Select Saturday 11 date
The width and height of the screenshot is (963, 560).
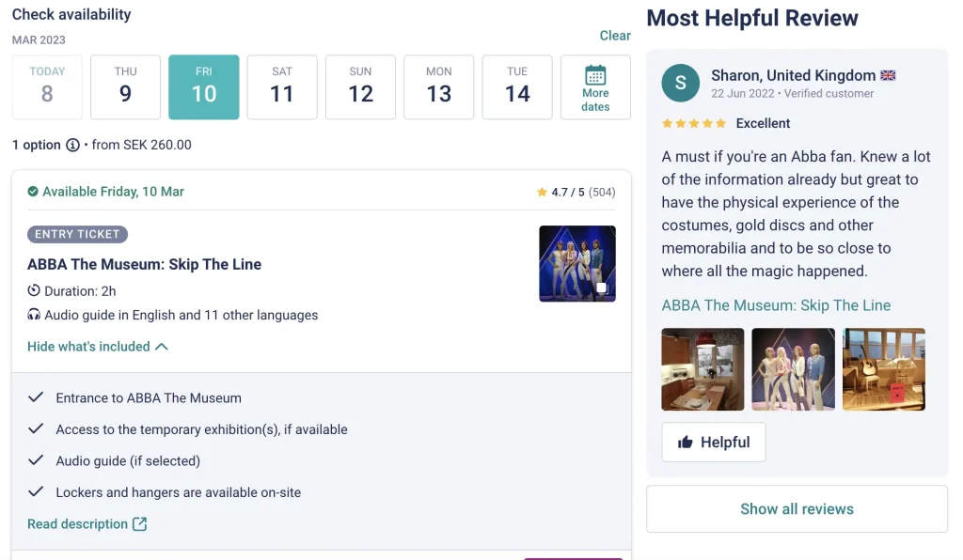(x=282, y=87)
